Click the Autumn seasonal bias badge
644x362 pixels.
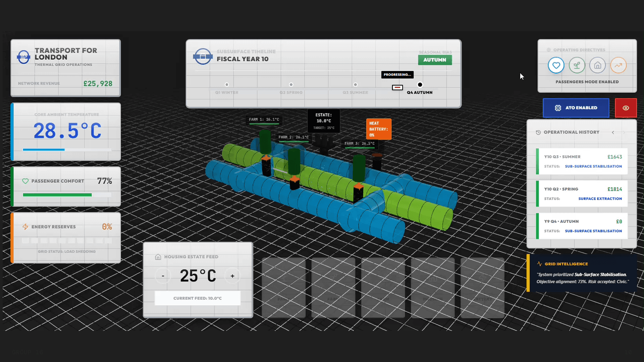point(435,60)
